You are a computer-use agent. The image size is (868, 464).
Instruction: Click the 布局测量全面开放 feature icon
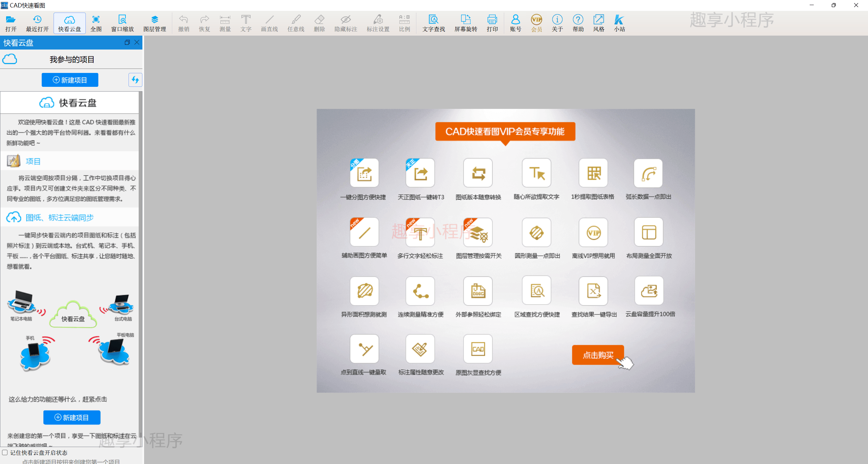tap(649, 232)
